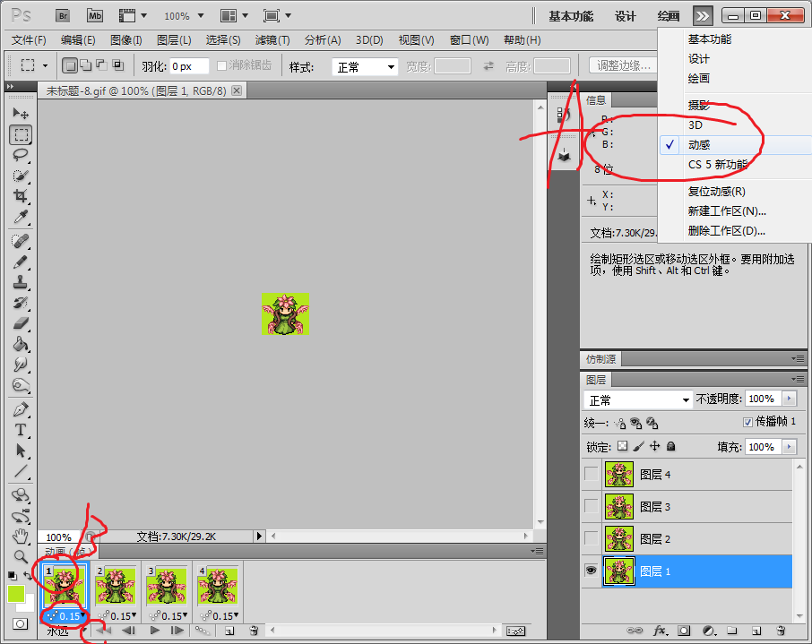Image resolution: width=812 pixels, height=644 pixels.
Task: Switch to 基本功能 workspace button
Action: tap(571, 16)
